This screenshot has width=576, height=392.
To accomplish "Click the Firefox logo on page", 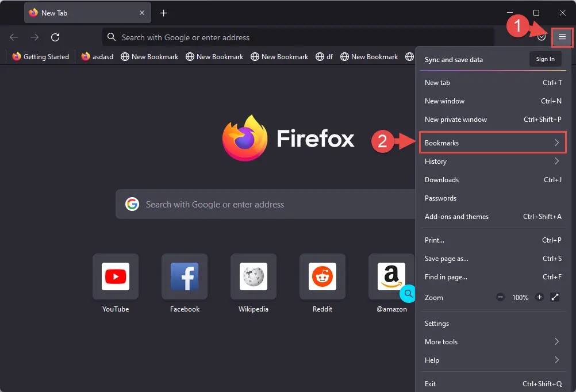I will 245,138.
